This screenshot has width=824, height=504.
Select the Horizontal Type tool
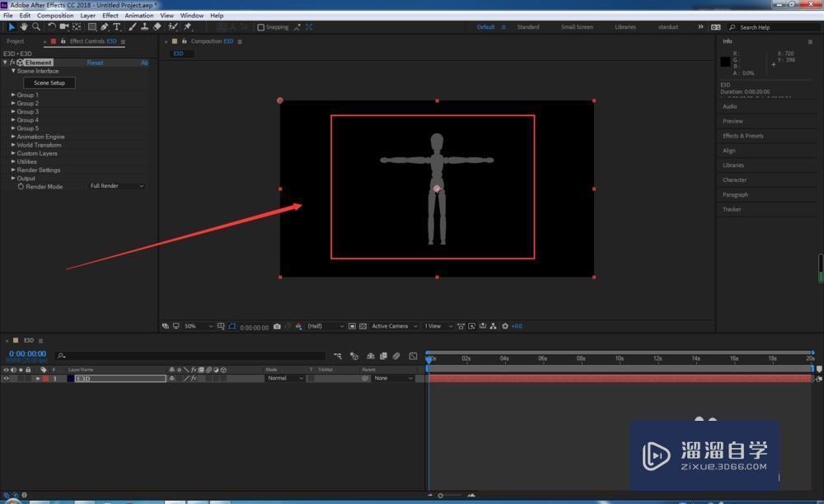click(117, 27)
